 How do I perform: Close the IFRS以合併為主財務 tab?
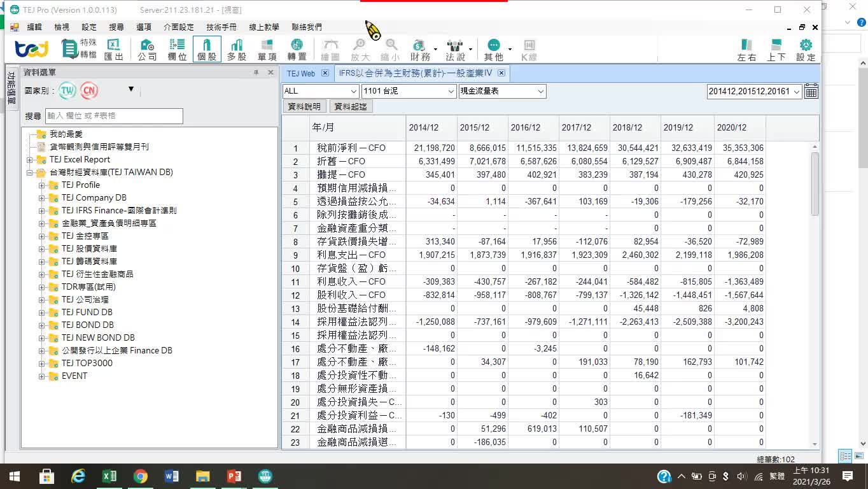(501, 73)
